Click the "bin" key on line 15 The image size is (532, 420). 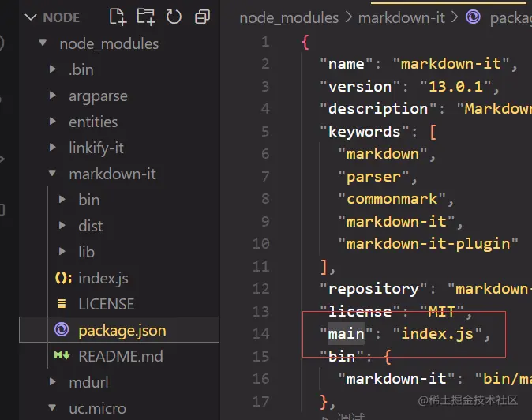342,357
